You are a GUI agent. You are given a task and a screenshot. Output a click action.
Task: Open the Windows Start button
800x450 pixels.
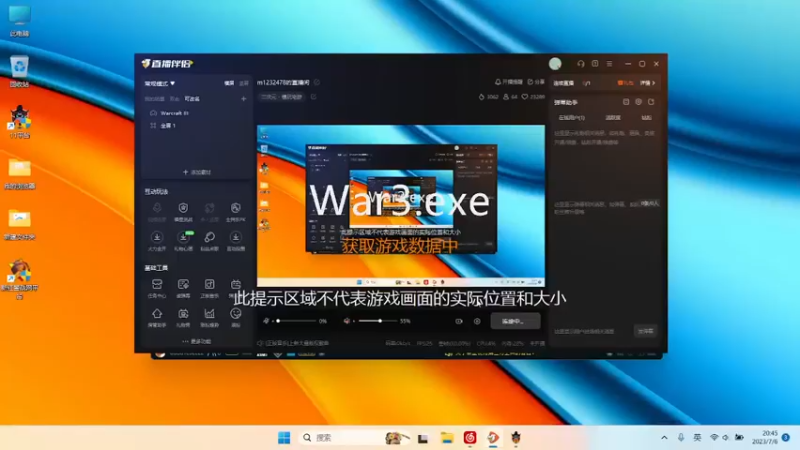tap(284, 438)
